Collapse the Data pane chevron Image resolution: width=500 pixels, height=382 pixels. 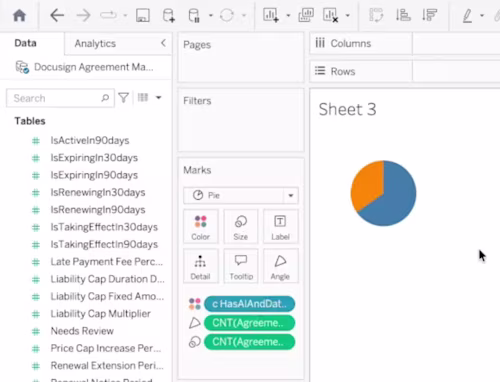[x=163, y=43]
